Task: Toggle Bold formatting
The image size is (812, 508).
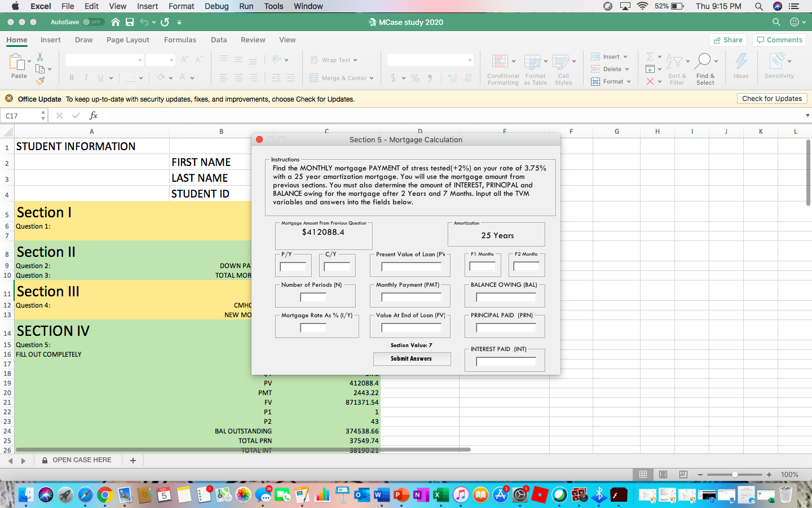Action: click(72, 78)
